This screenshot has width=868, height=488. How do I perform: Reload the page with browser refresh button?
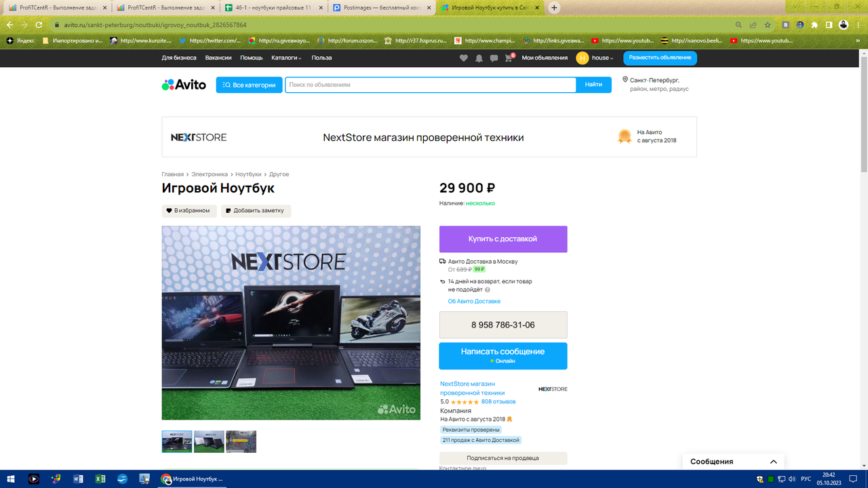[x=39, y=25]
